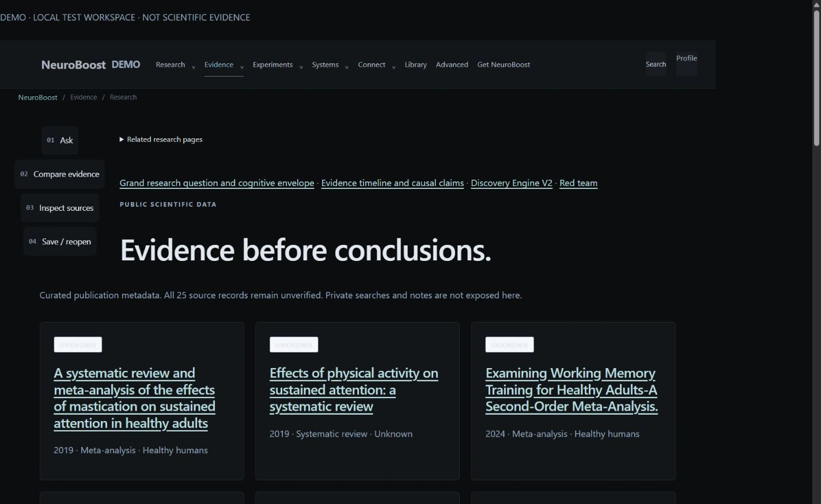Screen dimensions: 821x504
Task: Click the 'PUBLIC SCIENTIFIC DATA' label
Action: 168,204
